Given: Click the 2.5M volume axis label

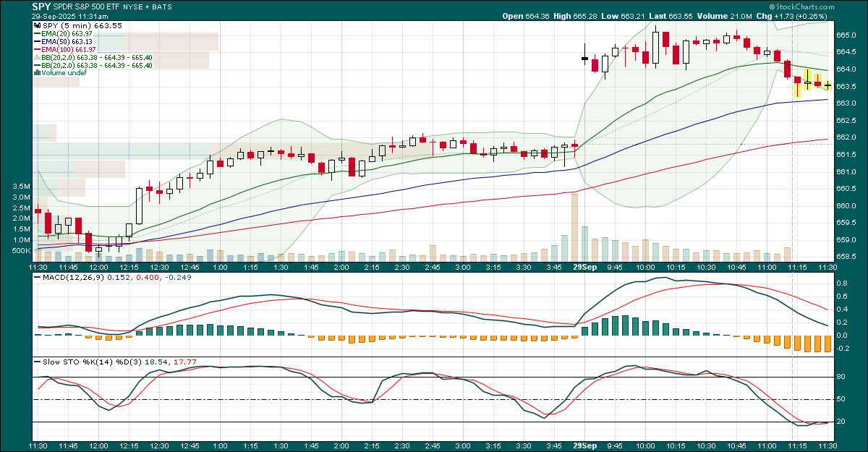Looking at the screenshot, I should 21,208.
